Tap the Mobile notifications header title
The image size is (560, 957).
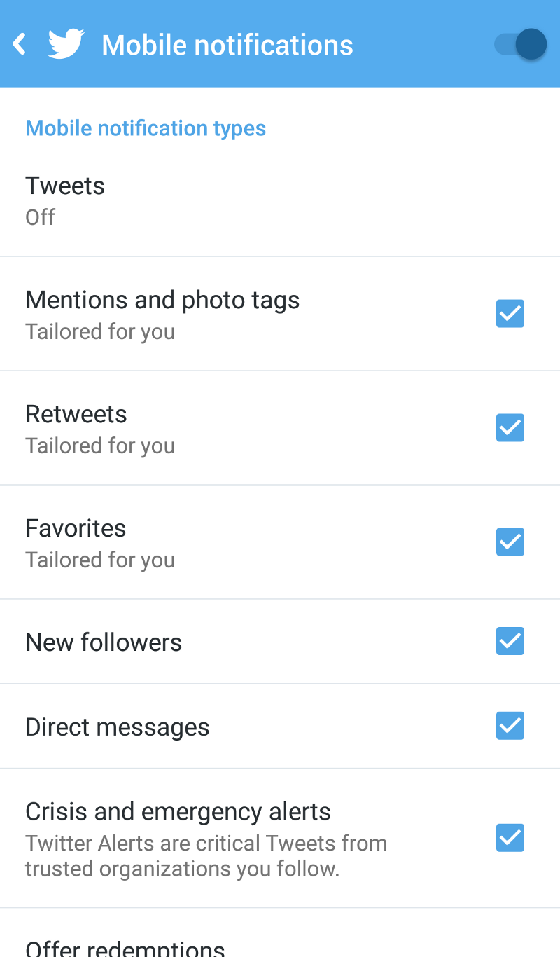227,45
